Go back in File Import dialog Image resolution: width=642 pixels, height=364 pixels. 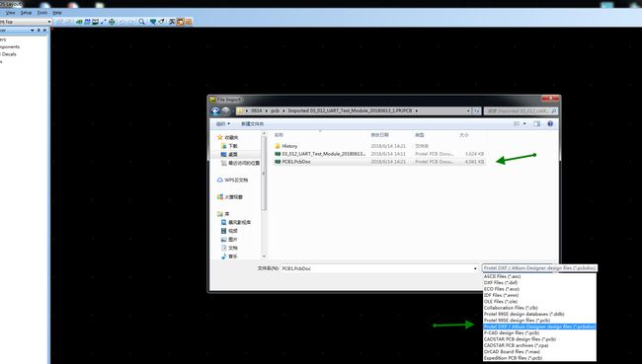pos(215,110)
